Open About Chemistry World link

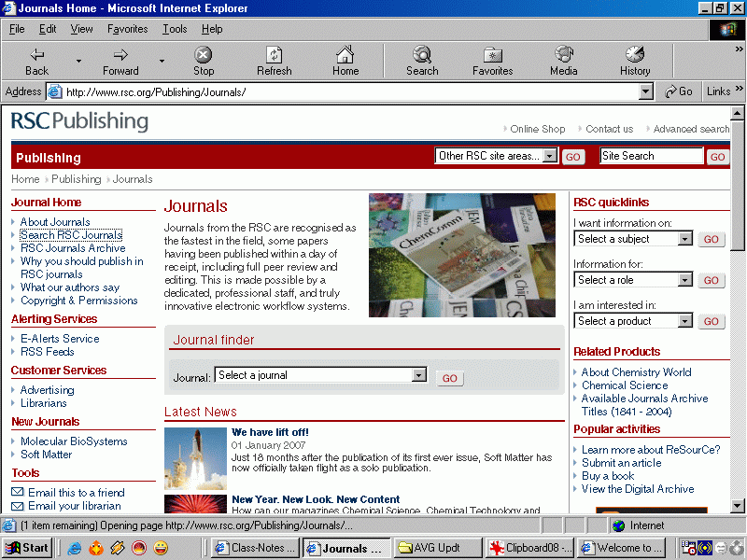[636, 372]
